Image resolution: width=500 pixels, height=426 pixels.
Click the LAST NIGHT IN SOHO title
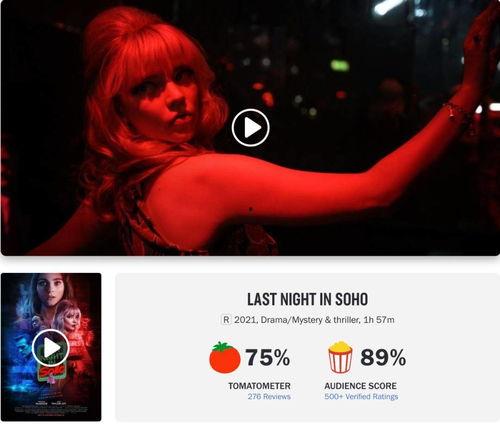[307, 299]
